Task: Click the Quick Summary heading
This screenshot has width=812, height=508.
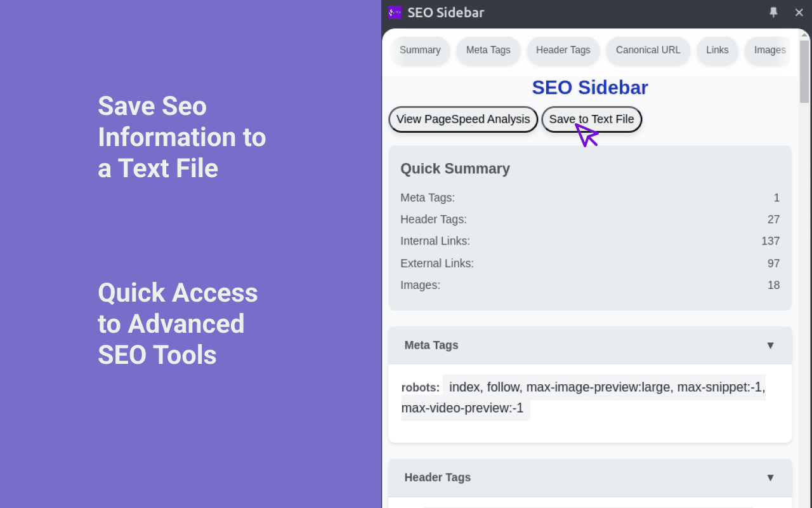Action: pyautogui.click(x=455, y=168)
